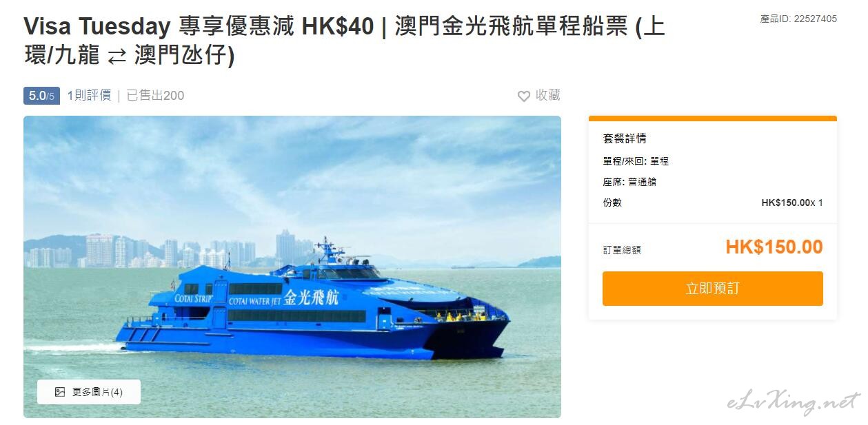
Task: Click the Cotai Water Jet ferry photo
Action: click(292, 267)
